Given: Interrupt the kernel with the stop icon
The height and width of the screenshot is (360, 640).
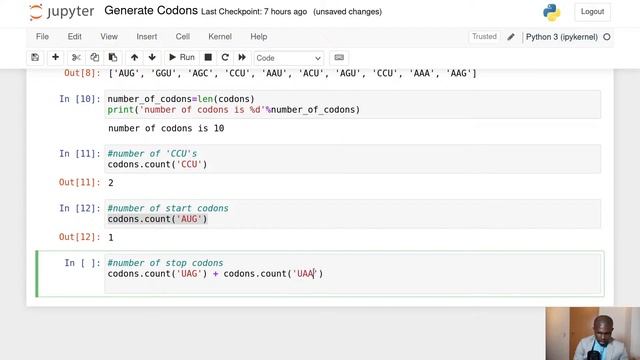Looking at the screenshot, I should coord(208,58).
